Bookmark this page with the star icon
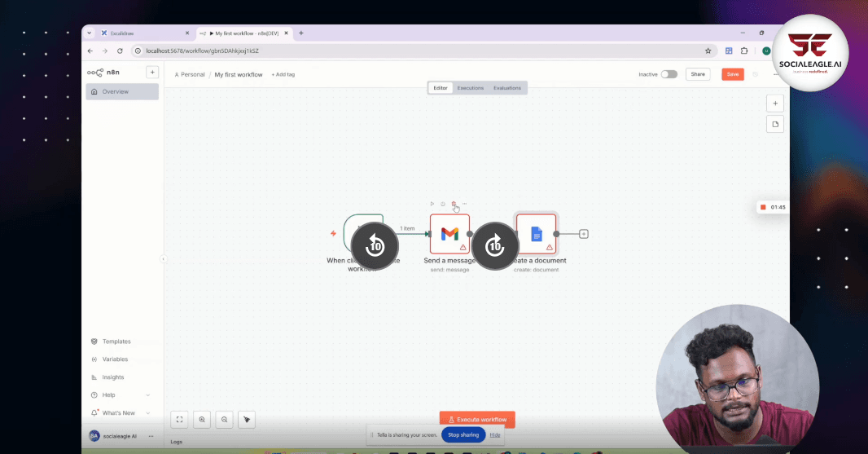This screenshot has width=868, height=454. tap(708, 51)
